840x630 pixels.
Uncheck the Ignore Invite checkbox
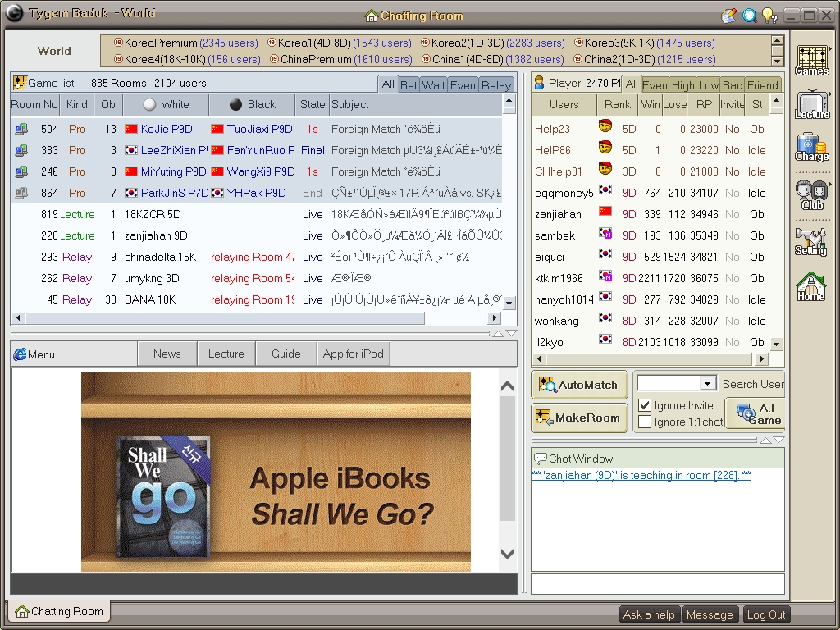[x=645, y=405]
